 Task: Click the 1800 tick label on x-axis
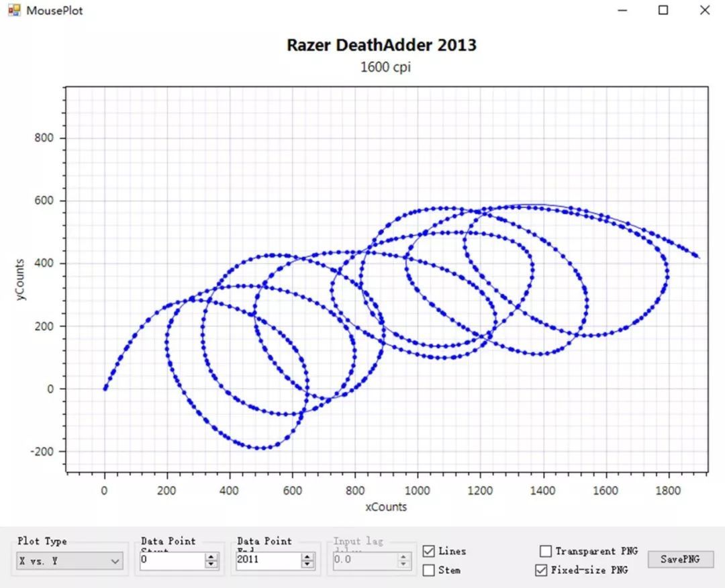pos(668,491)
